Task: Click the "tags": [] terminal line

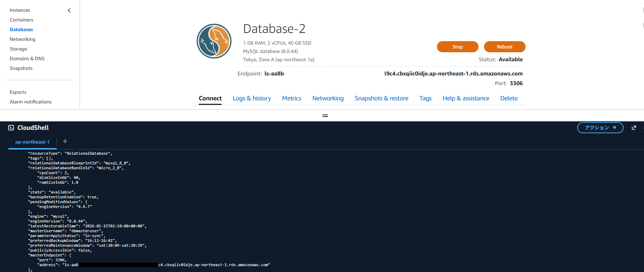Action: tap(41, 158)
